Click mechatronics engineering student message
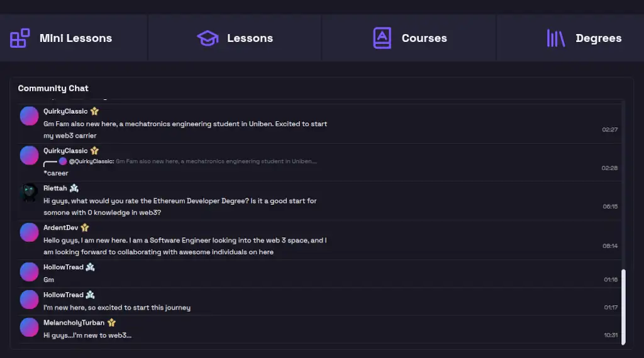The image size is (644, 358). point(186,129)
